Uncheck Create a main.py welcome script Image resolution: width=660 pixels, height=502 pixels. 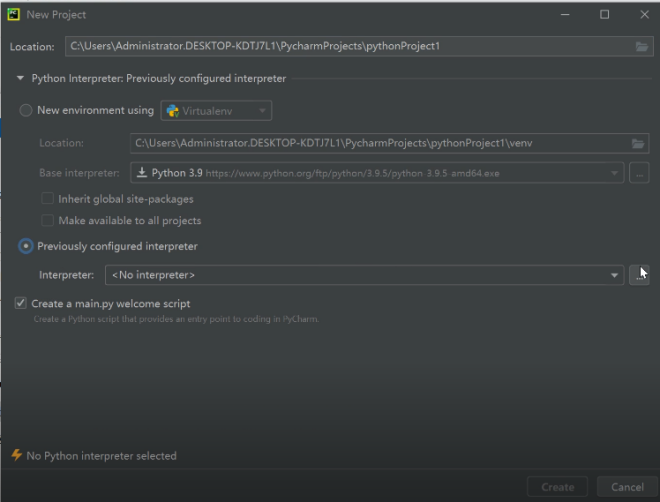click(x=21, y=303)
